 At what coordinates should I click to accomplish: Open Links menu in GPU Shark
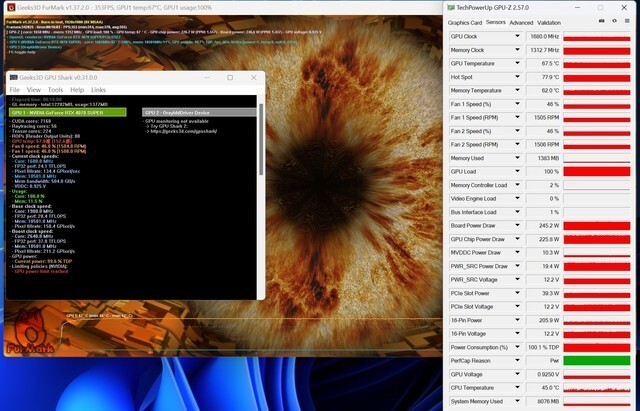coord(98,90)
